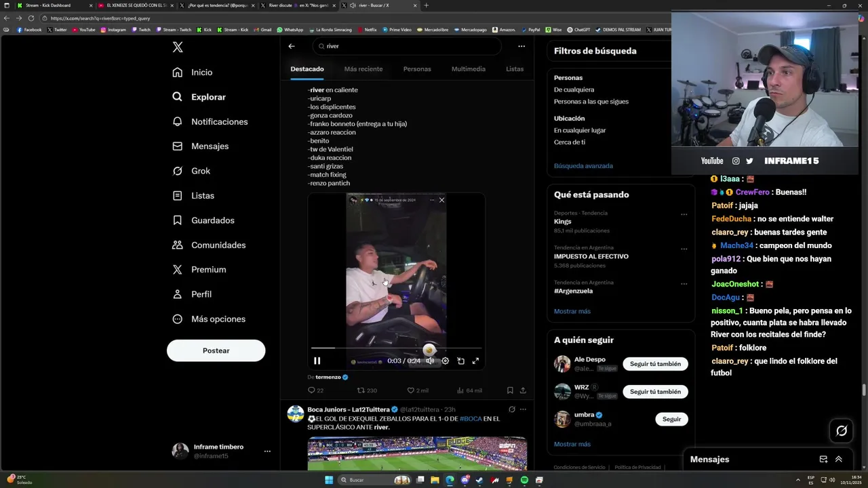Expand the Mensajes drawer chevrons
This screenshot has height=488, width=868.
click(839, 460)
